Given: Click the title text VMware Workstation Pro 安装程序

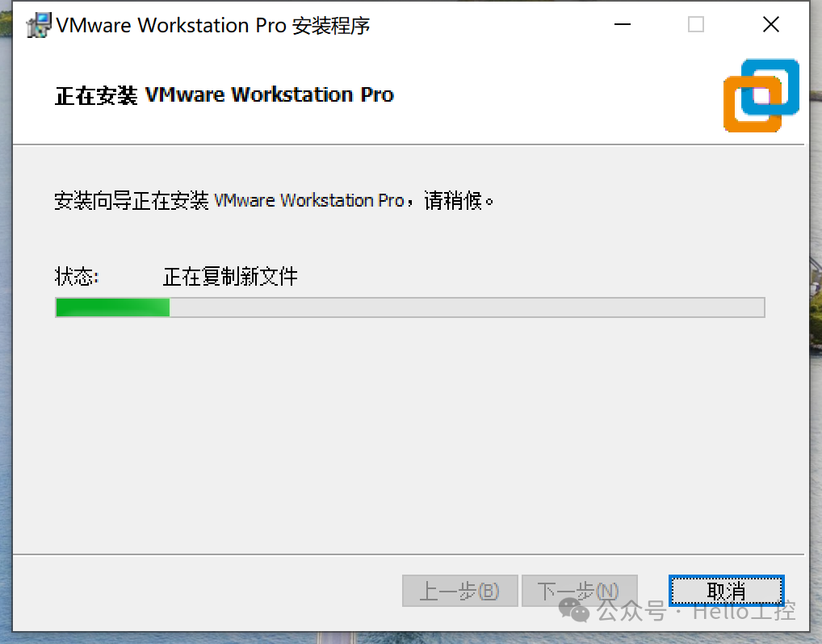Looking at the screenshot, I should [213, 26].
